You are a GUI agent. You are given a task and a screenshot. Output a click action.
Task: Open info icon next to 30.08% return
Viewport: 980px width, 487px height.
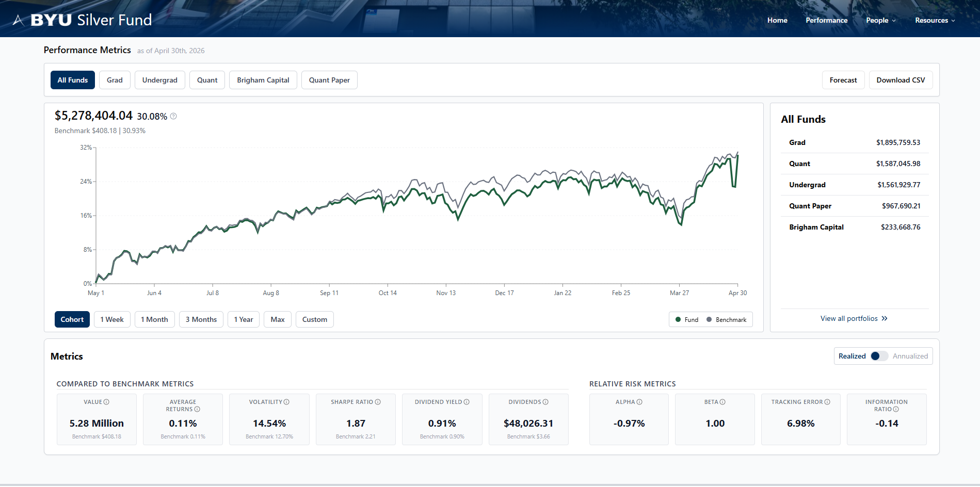pos(173,116)
